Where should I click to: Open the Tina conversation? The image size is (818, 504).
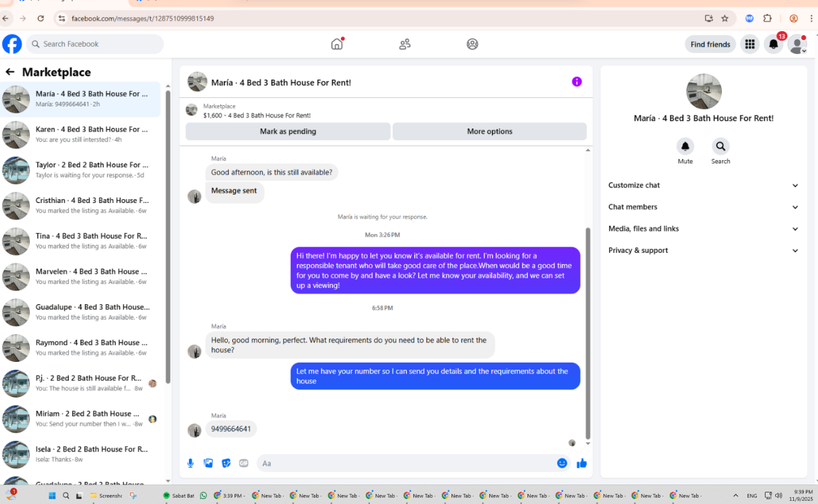coord(81,241)
